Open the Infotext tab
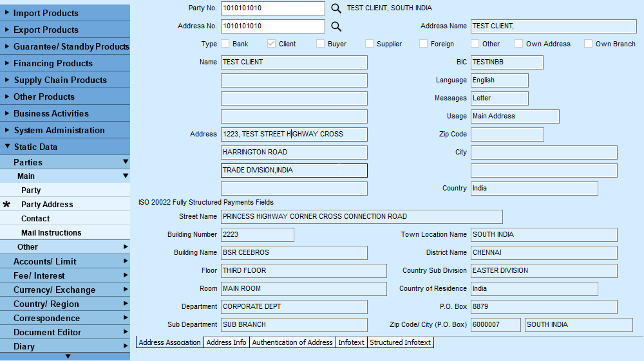 click(x=351, y=342)
